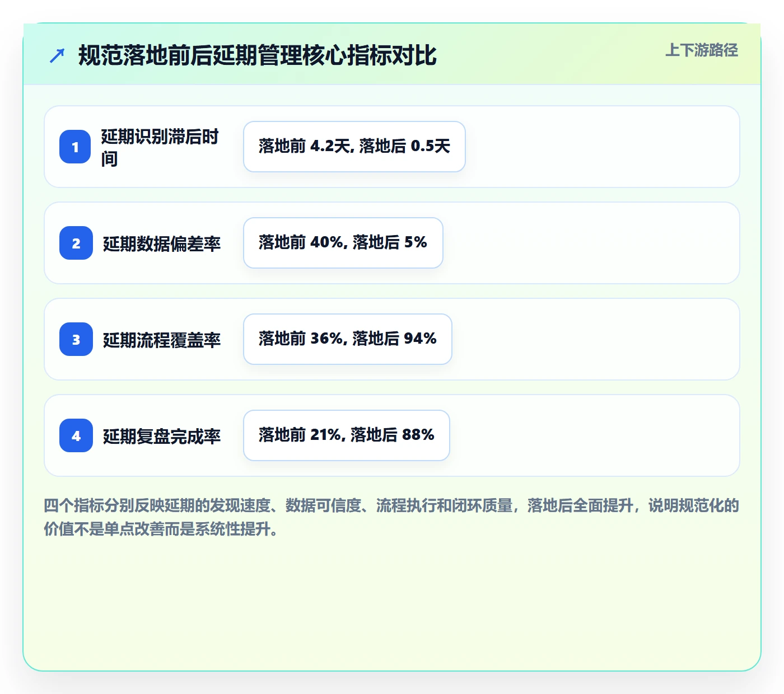Click the arrow icon beside the title
Screen dimensions: 784x694
tap(57, 56)
